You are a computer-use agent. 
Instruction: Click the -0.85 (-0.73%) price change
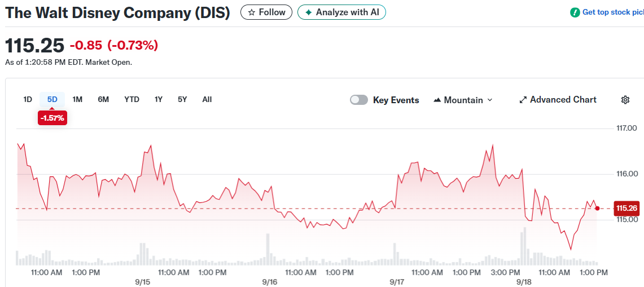114,45
